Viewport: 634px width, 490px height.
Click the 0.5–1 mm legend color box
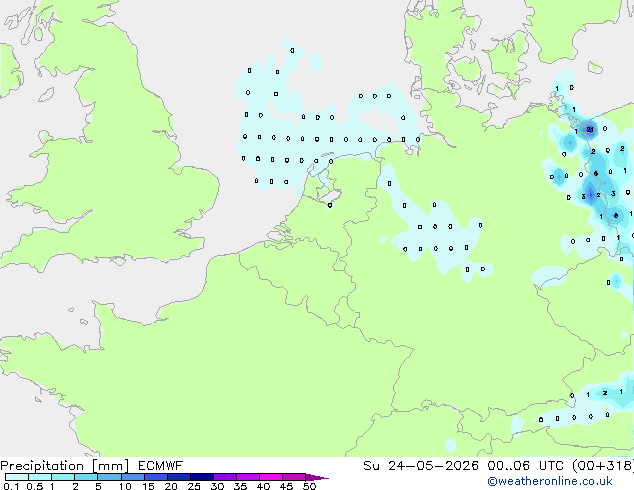[x=40, y=477]
